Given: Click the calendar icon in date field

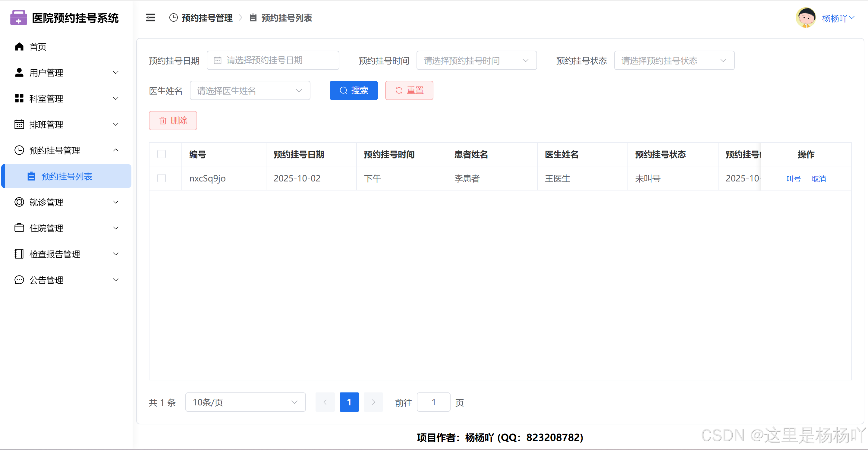Looking at the screenshot, I should (x=218, y=60).
